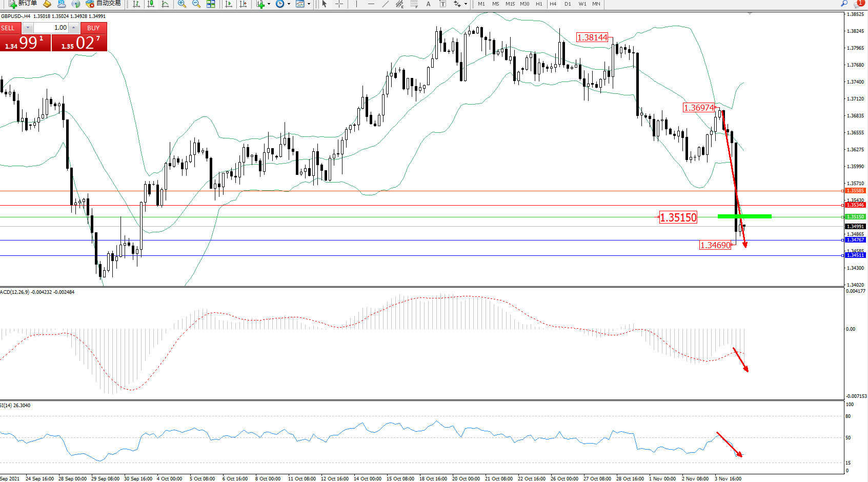Click the zoom out magnifier icon
This screenshot has height=482, width=868.
196,4
